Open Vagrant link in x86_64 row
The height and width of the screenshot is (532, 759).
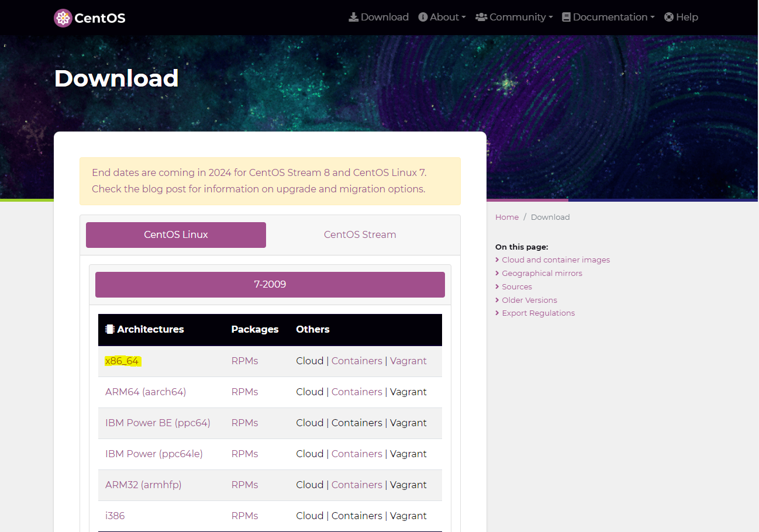click(x=408, y=361)
